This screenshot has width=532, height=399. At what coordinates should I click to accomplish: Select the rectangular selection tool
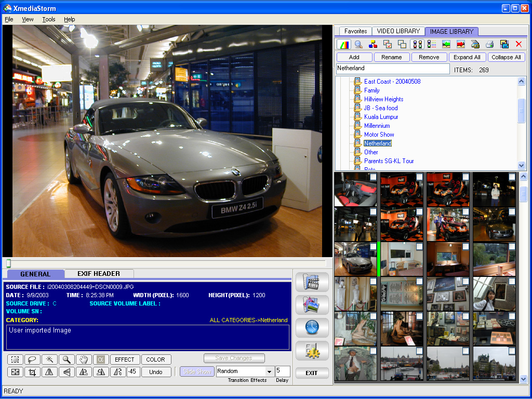(15, 360)
